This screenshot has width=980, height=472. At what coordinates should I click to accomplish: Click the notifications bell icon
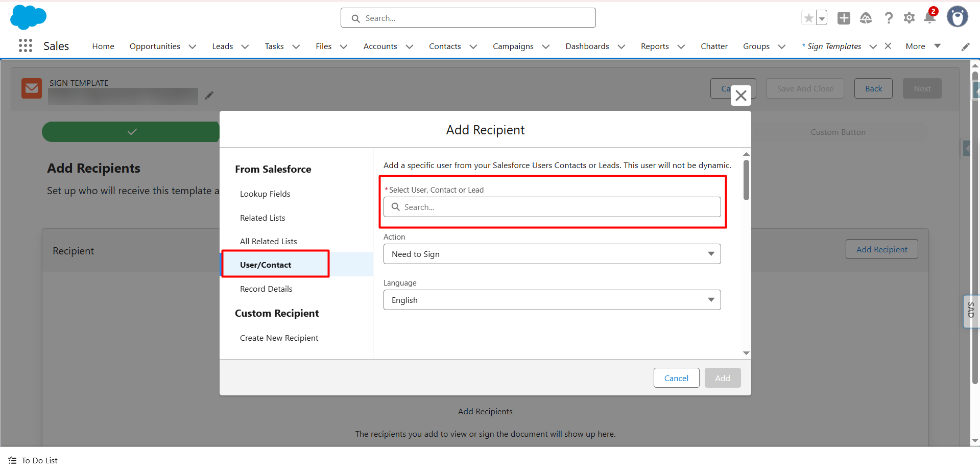click(929, 18)
